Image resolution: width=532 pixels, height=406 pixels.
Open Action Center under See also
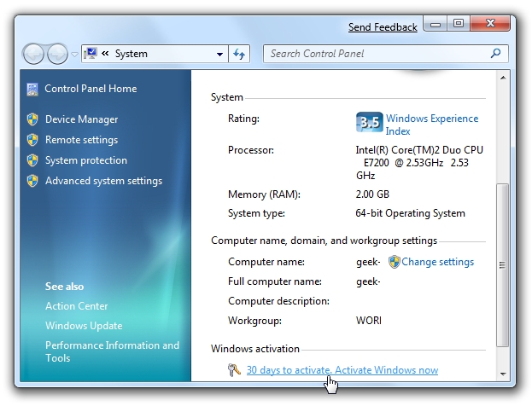(x=76, y=306)
